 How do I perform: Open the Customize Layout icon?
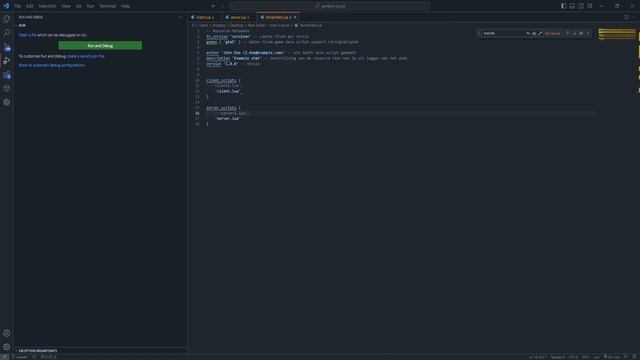589,6
